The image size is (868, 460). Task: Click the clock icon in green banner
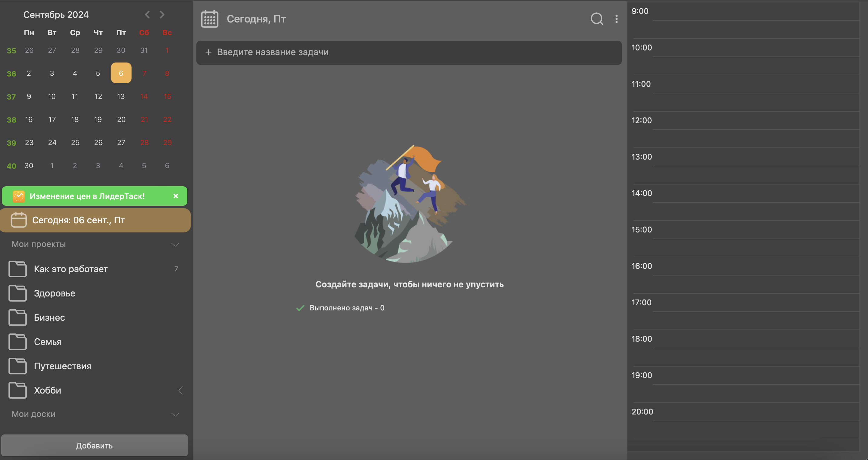click(18, 196)
